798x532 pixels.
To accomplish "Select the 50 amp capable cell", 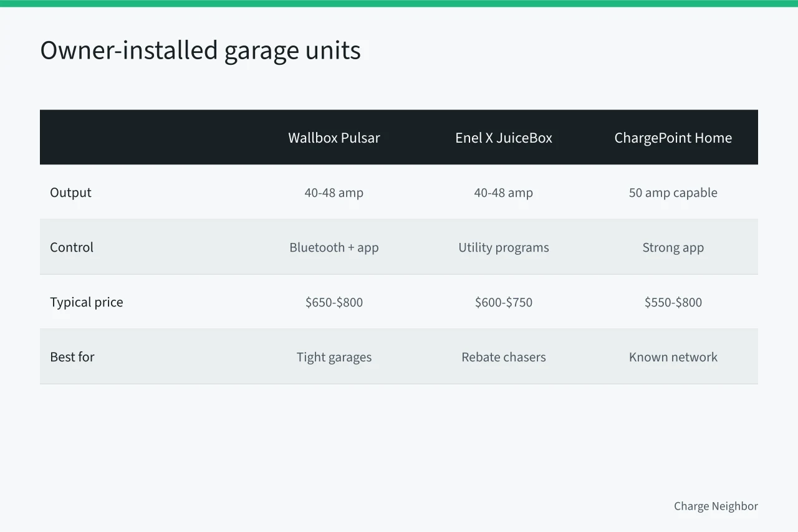I will 673,192.
